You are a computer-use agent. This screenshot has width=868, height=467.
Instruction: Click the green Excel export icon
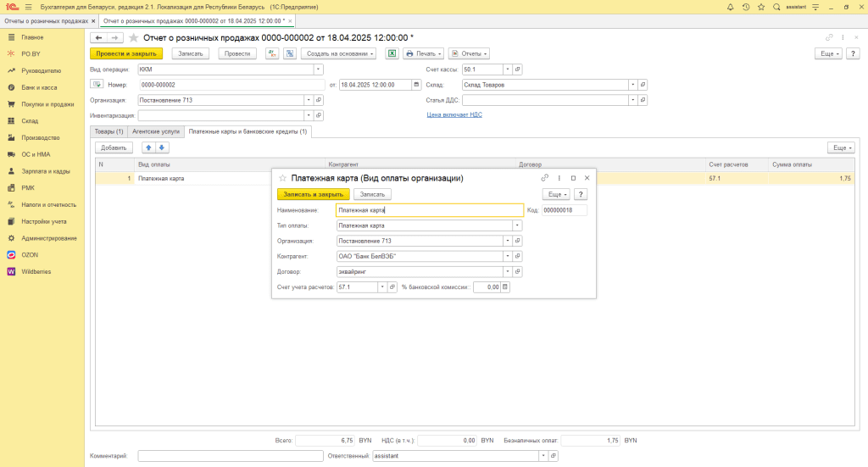click(392, 53)
